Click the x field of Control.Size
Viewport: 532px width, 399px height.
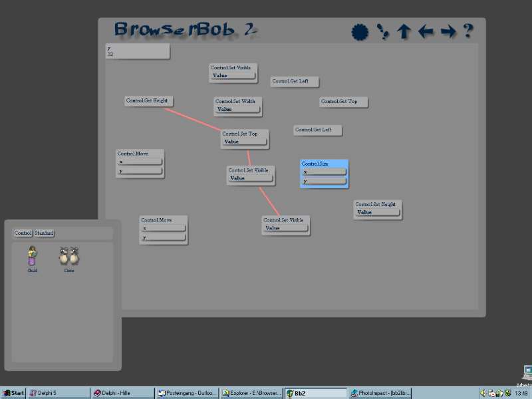click(x=324, y=172)
